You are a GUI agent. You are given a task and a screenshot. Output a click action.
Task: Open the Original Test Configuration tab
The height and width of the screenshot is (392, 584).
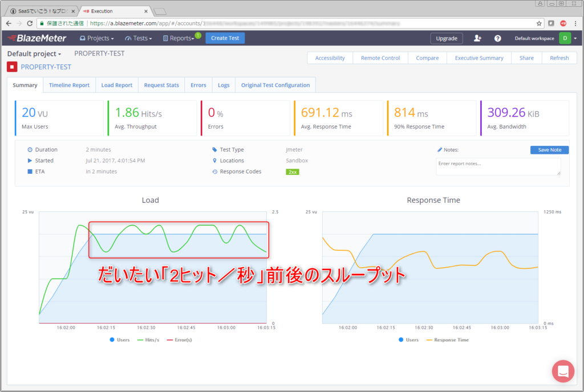[x=275, y=85]
